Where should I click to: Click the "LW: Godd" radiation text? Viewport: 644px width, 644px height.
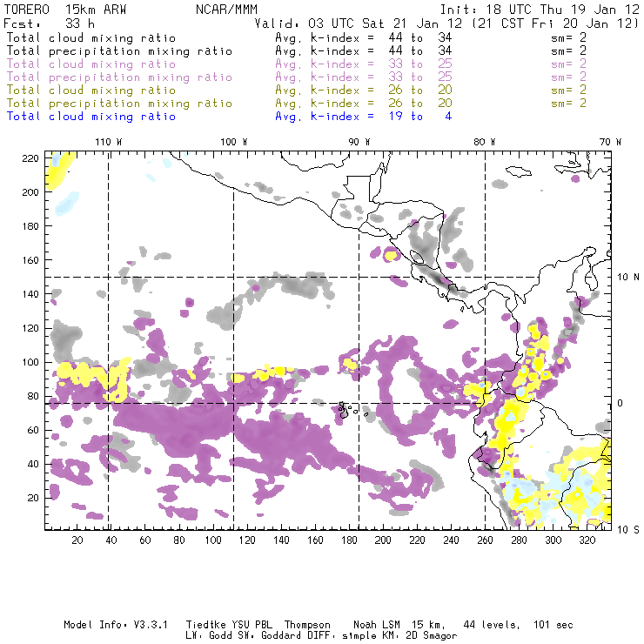click(208, 636)
